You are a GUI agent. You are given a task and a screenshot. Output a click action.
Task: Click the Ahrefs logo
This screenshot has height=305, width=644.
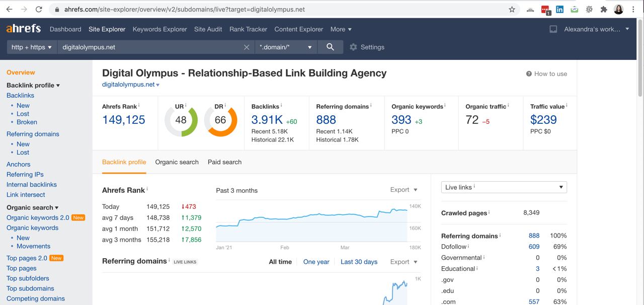coord(24,29)
